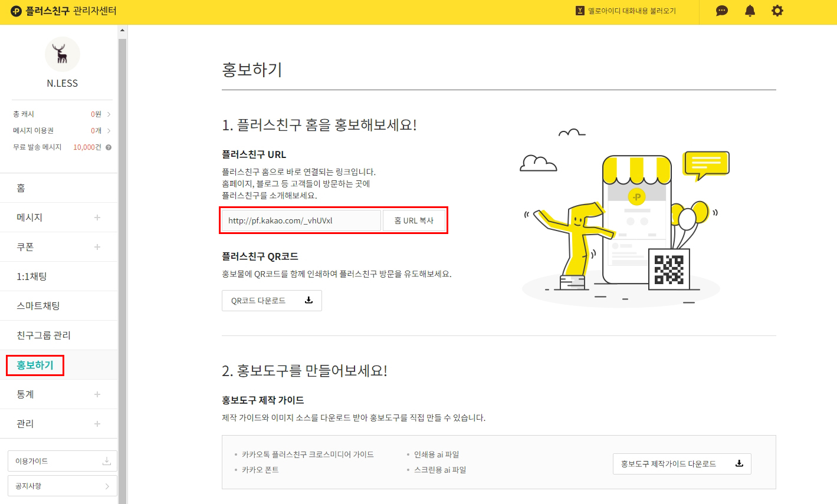Click the N.LESS profile name
Image resolution: width=837 pixels, height=504 pixels.
[63, 84]
